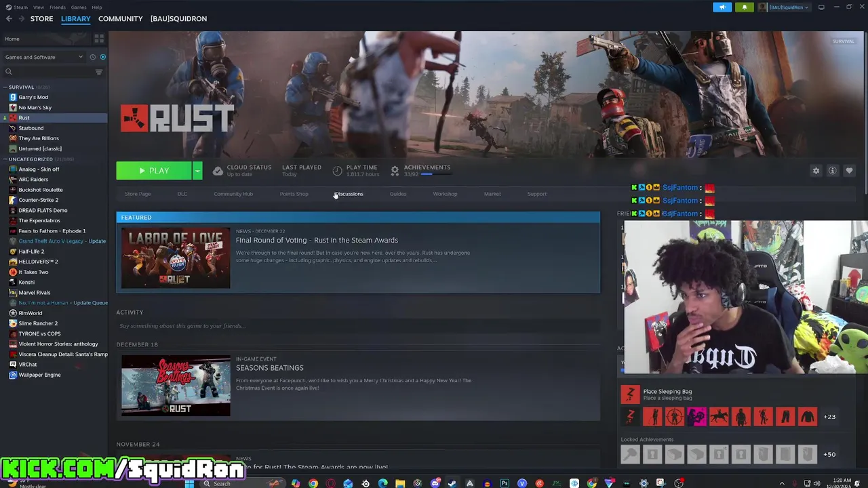Open the VRChat icon in library
868x488 pixels.
(13, 365)
